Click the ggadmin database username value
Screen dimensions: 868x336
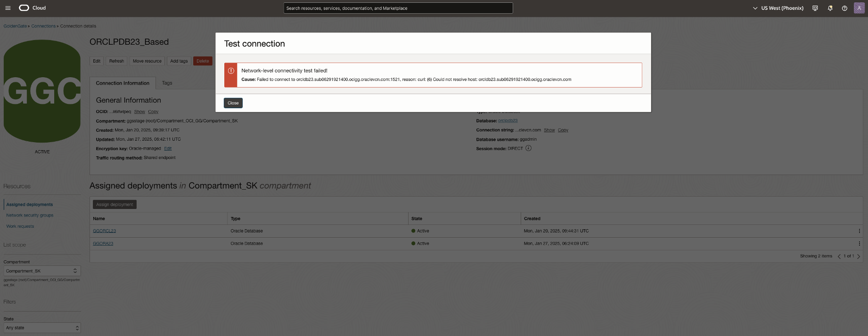(x=528, y=139)
